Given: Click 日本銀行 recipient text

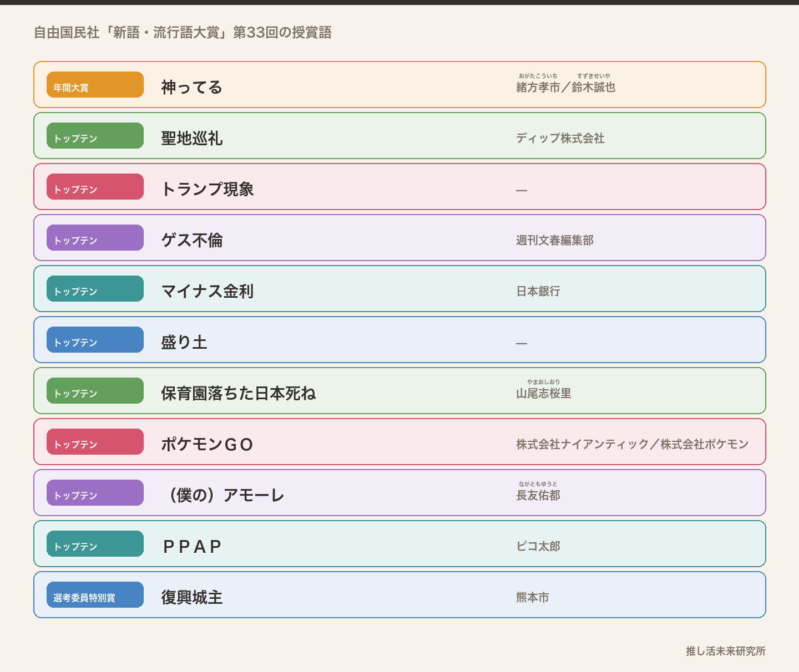Looking at the screenshot, I should (538, 291).
